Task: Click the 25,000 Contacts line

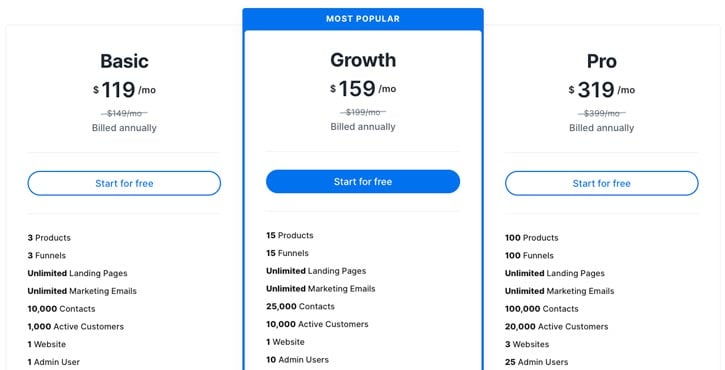Action: pos(300,307)
